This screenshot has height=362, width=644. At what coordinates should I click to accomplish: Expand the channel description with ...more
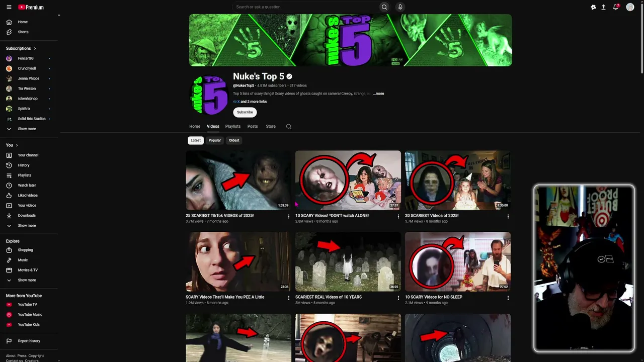[378, 94]
